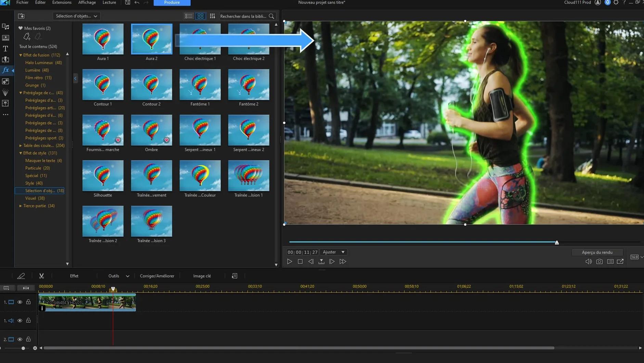Viewport: 644px width, 363px height.
Task: Zoom in timeline with plus icon
Action: pos(35,348)
